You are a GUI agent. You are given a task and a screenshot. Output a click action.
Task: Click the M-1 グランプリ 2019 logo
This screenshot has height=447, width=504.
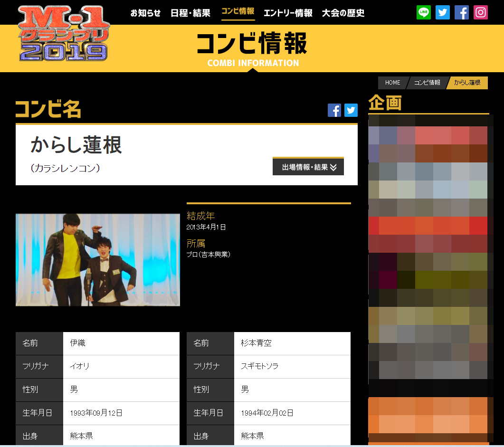coord(64,34)
